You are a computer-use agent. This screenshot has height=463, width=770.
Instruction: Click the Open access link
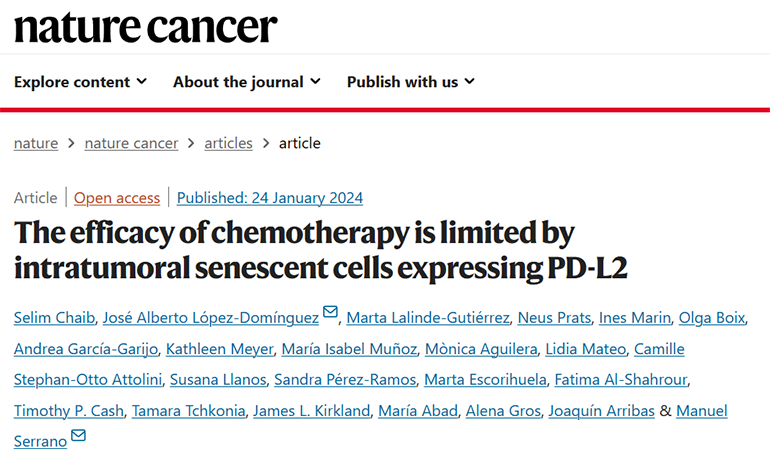click(x=116, y=198)
